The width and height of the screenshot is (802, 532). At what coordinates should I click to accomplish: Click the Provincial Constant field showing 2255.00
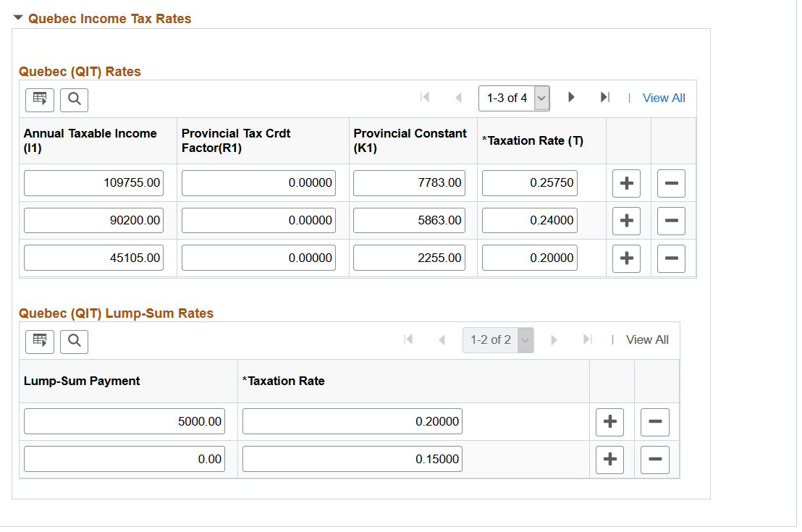(x=409, y=258)
